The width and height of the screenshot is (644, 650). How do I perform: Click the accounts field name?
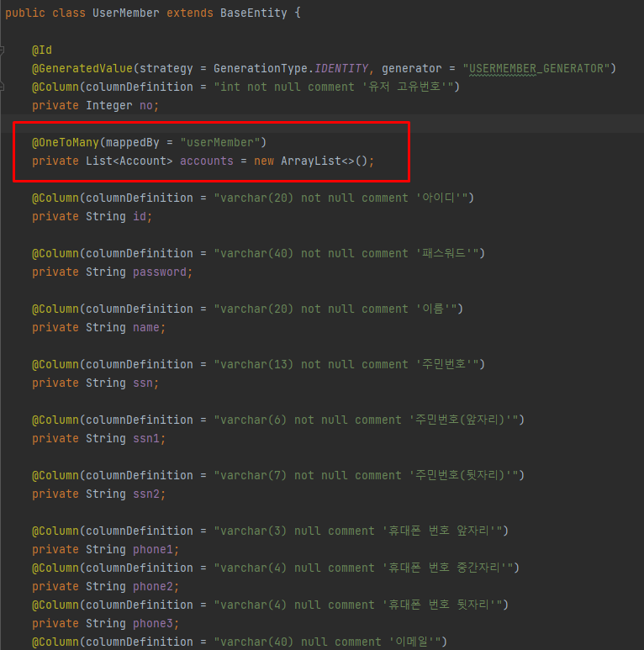(x=207, y=161)
